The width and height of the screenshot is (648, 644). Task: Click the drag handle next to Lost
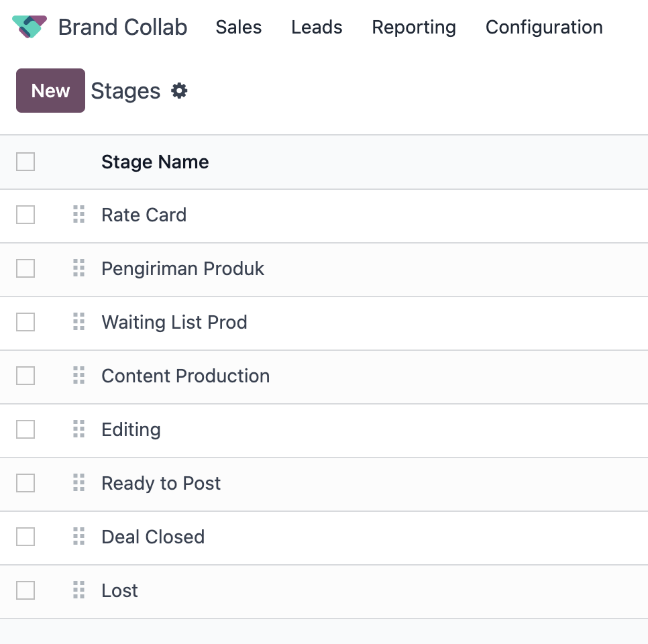click(79, 590)
